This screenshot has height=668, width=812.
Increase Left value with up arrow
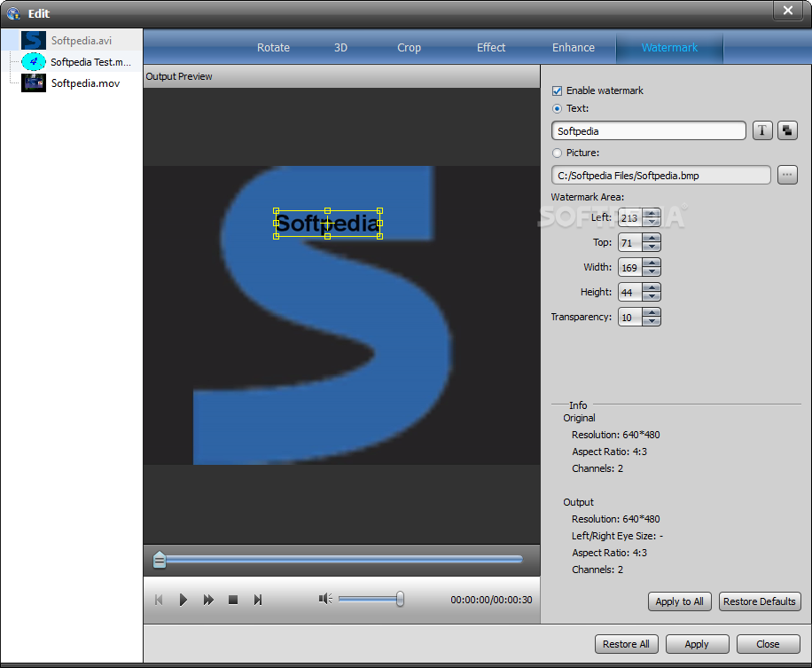[652, 213]
